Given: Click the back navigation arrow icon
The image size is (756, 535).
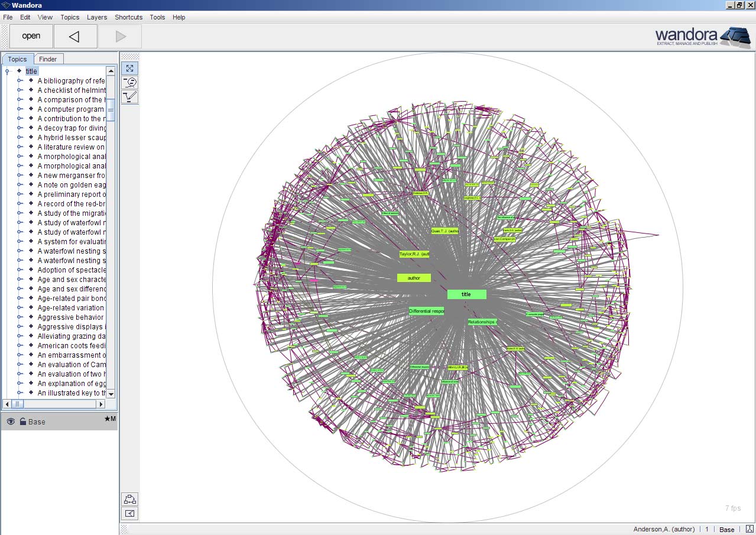Looking at the screenshot, I should (74, 36).
